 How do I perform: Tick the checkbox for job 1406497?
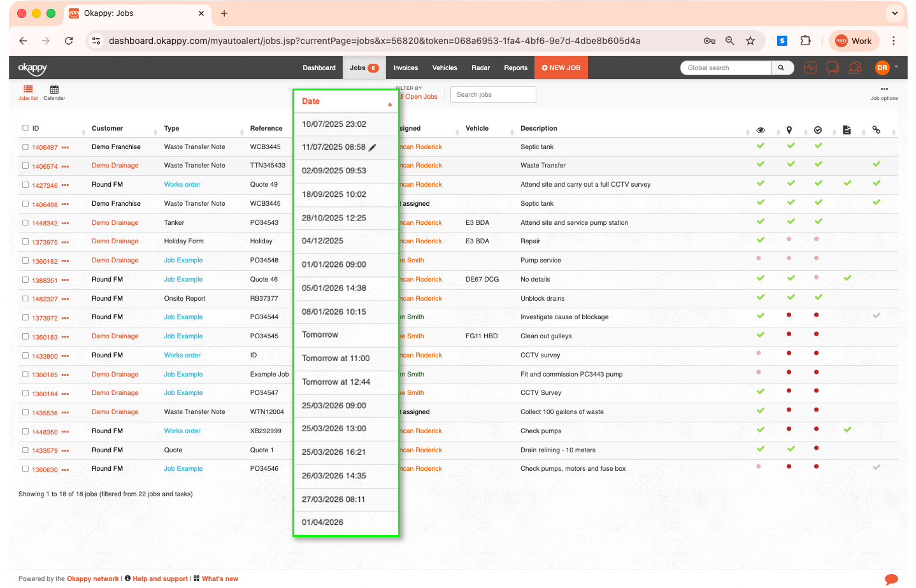(x=25, y=147)
